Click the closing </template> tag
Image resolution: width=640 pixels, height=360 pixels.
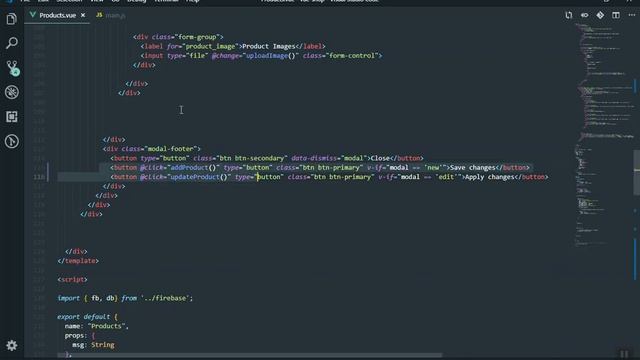(78, 261)
